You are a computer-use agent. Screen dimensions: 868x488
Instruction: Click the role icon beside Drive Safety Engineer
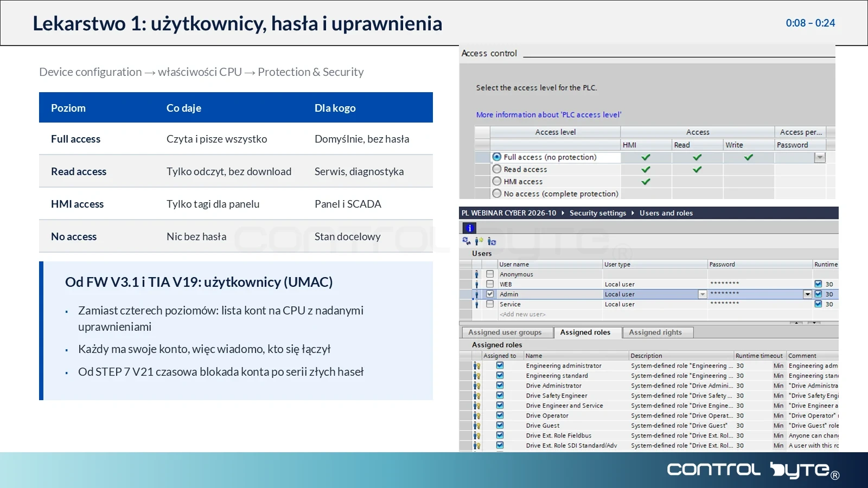pyautogui.click(x=477, y=396)
